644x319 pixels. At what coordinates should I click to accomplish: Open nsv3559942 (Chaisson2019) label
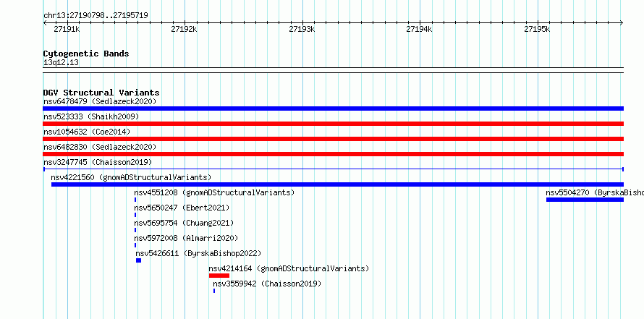tap(267, 284)
